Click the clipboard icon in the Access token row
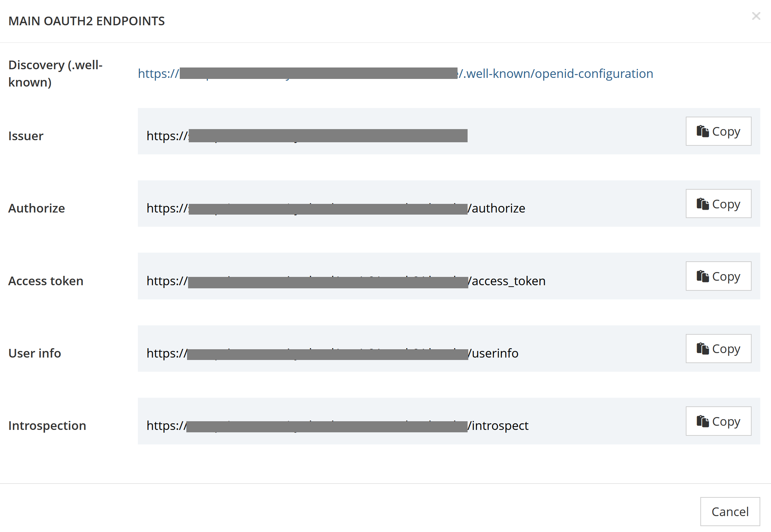The height and width of the screenshot is (532, 771). pyautogui.click(x=702, y=276)
